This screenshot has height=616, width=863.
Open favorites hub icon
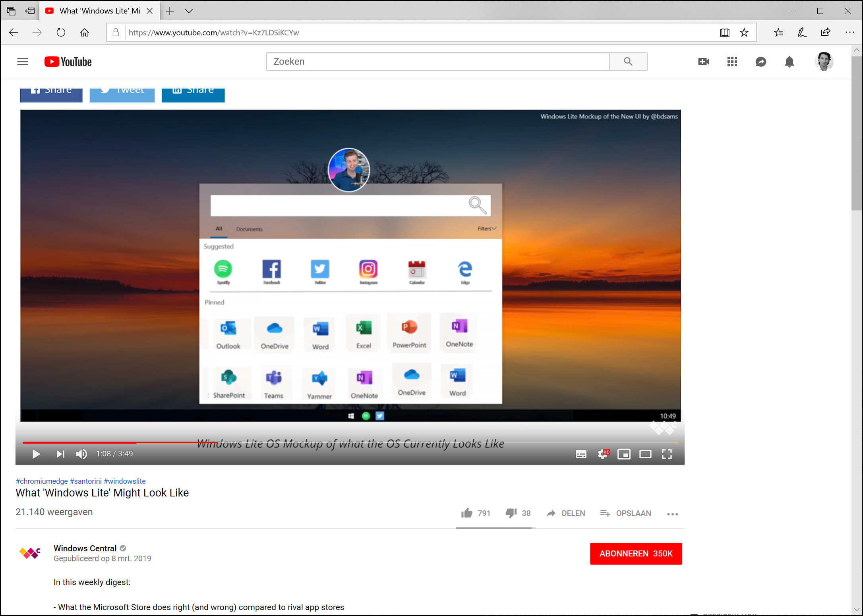coord(778,33)
